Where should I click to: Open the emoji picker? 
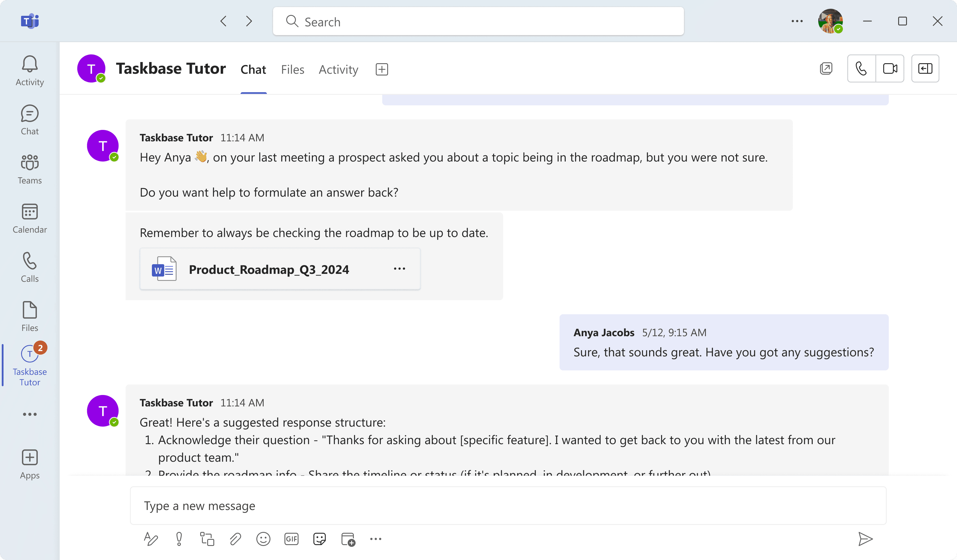click(263, 539)
